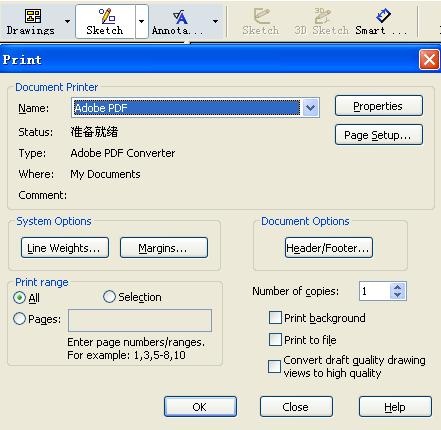Click the grayed Sketch tool icon
441x430 pixels.
click(x=262, y=16)
